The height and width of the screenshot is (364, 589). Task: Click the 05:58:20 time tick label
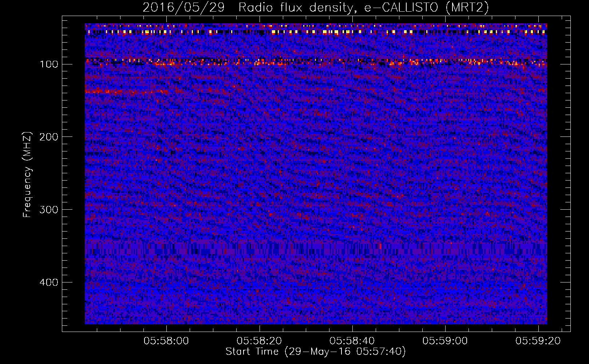259,341
